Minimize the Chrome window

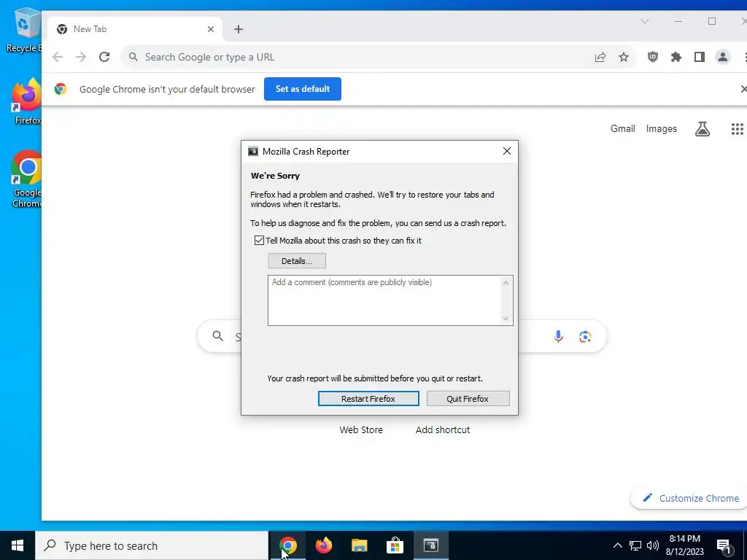point(678,21)
